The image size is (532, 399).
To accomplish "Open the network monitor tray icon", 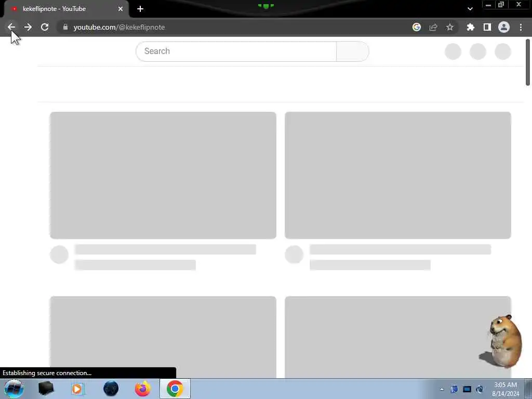I will click(467, 389).
